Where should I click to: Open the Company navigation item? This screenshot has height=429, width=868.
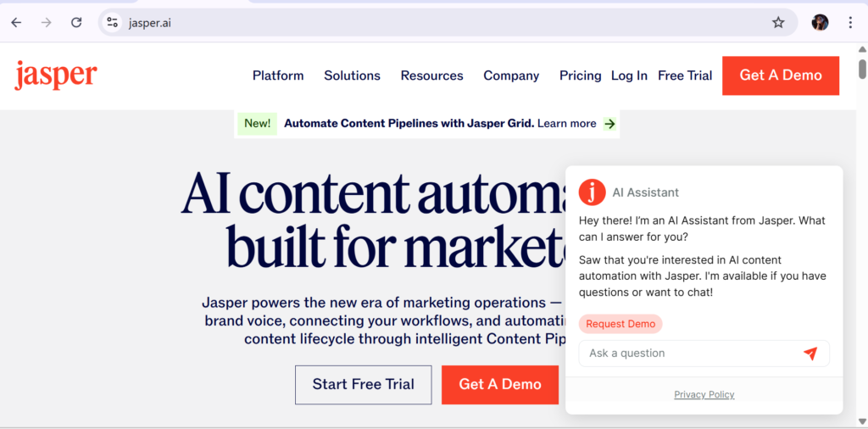point(511,75)
